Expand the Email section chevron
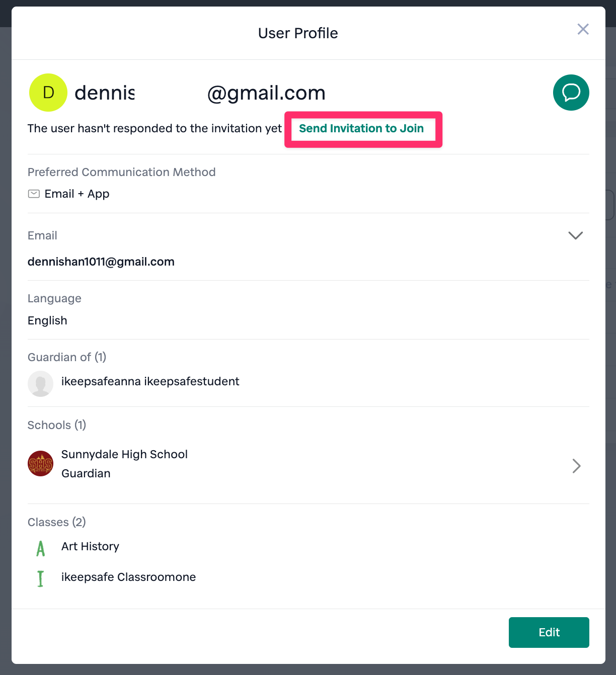Viewport: 616px width, 675px height. click(x=575, y=235)
